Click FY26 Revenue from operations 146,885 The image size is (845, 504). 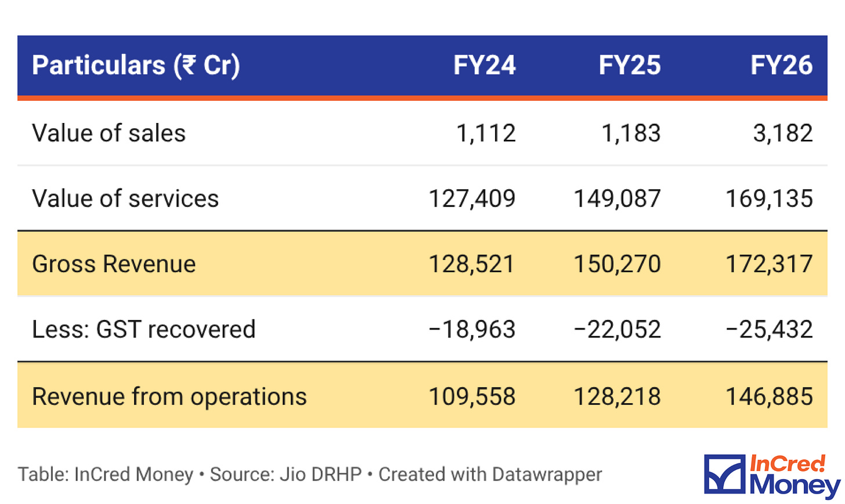coord(769,397)
